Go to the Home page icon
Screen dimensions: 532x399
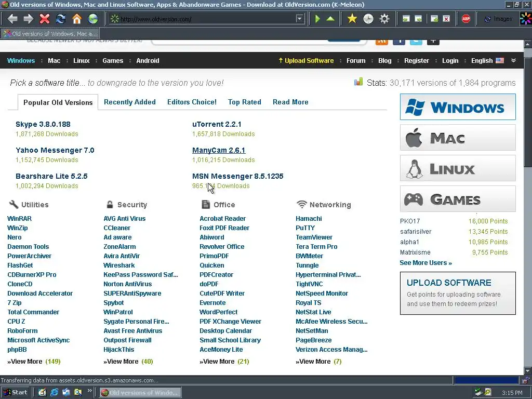(x=77, y=19)
